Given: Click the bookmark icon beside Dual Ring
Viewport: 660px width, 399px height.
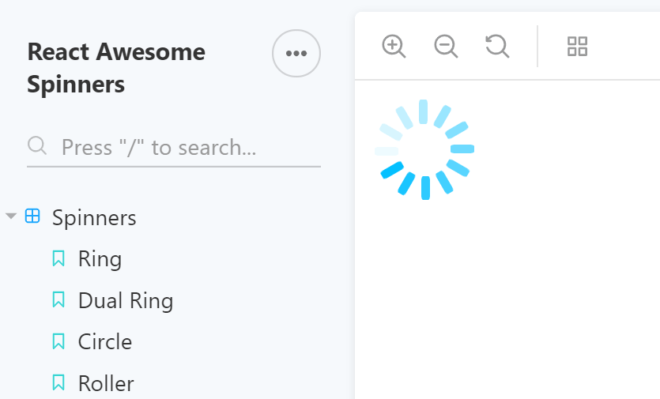Looking at the screenshot, I should (x=59, y=300).
